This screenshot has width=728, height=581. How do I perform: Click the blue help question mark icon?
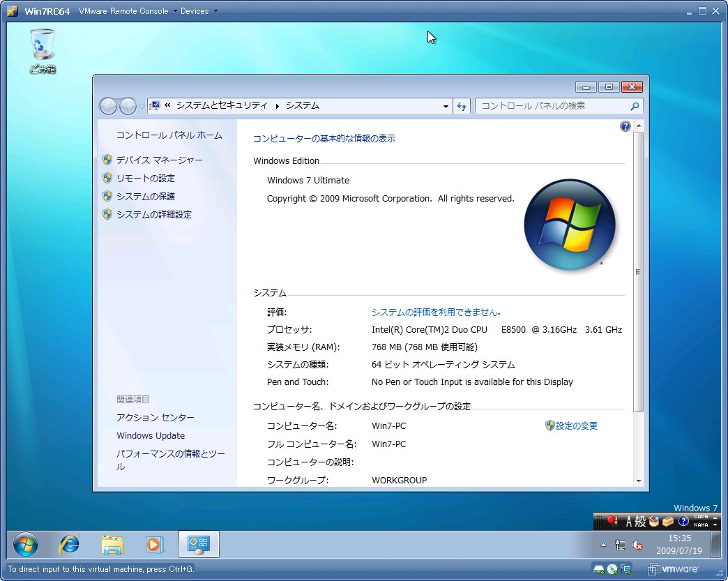[x=625, y=126]
